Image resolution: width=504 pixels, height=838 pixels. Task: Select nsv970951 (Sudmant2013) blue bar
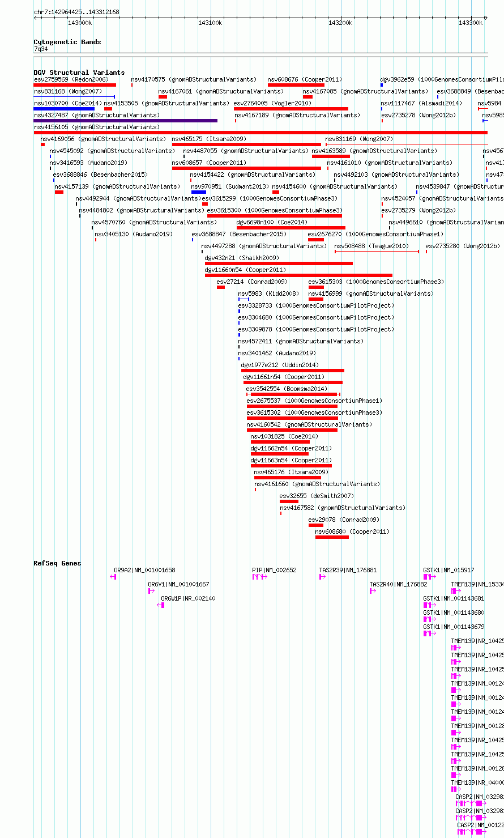(x=199, y=192)
